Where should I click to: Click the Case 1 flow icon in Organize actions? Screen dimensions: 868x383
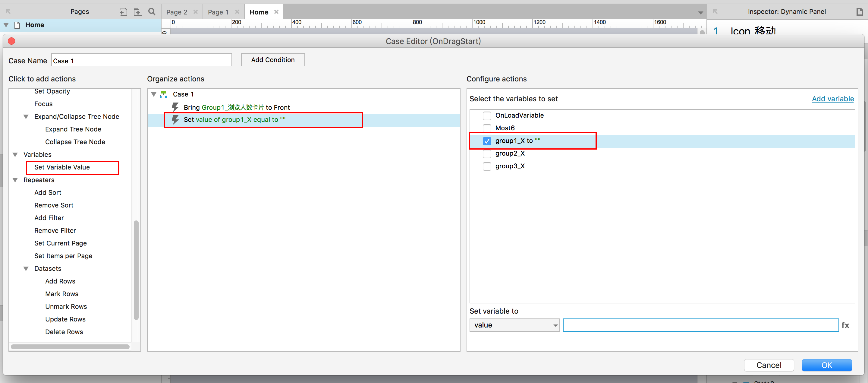pyautogui.click(x=163, y=94)
